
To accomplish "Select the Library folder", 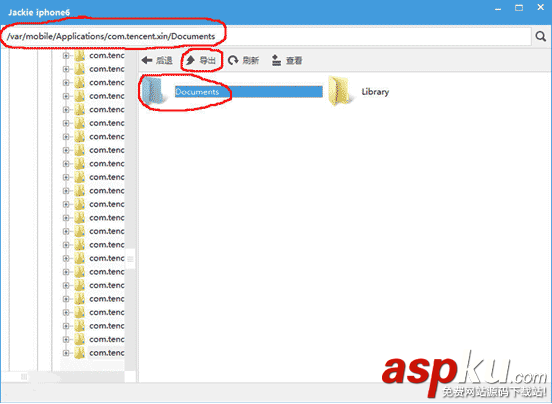I will (358, 91).
